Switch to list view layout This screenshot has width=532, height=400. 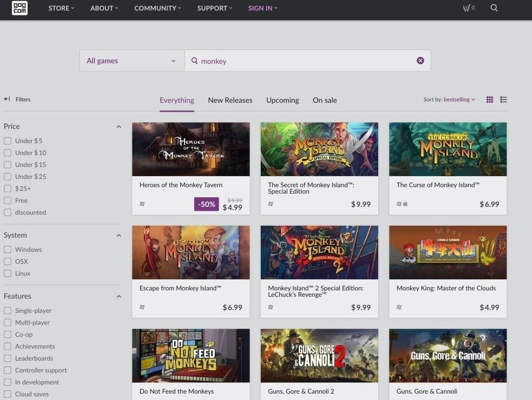pyautogui.click(x=503, y=99)
